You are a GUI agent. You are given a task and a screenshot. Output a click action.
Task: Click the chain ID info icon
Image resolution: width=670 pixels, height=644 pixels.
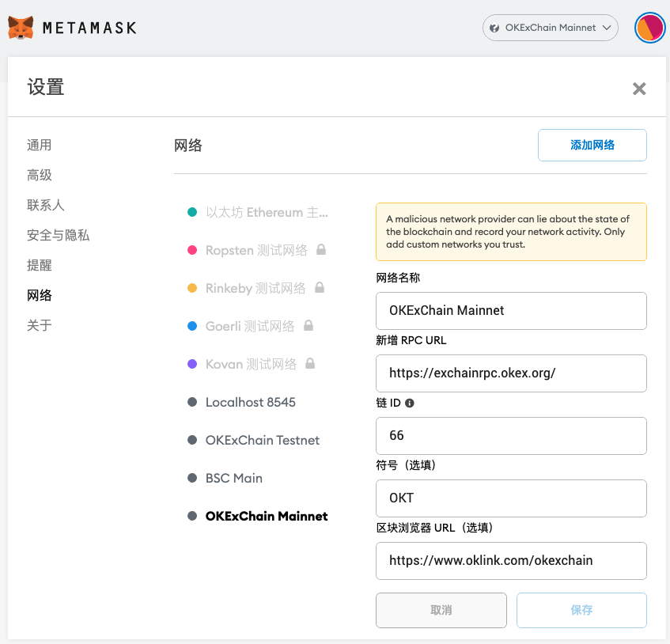409,403
